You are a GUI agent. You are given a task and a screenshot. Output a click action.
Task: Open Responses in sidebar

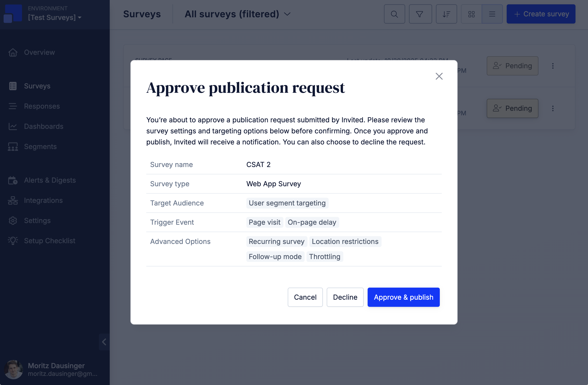(42, 106)
